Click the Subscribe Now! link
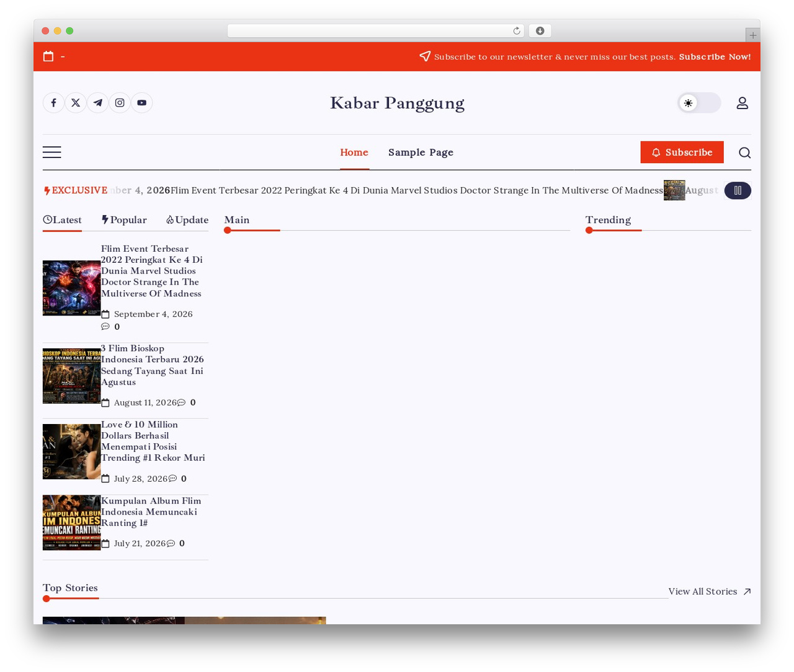Screen dimensions: 794x672 [715, 56]
